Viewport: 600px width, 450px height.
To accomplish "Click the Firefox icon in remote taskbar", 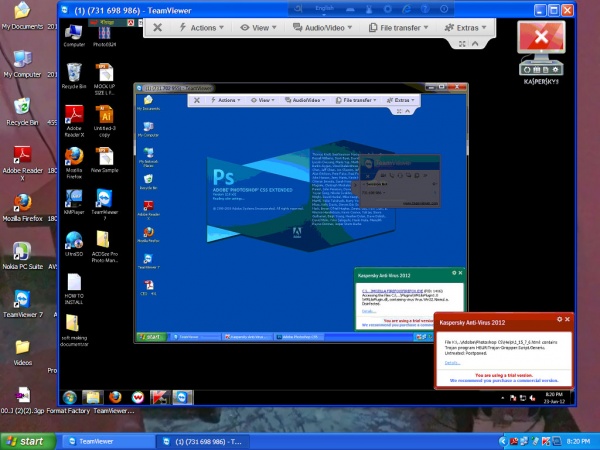I will 116,397.
